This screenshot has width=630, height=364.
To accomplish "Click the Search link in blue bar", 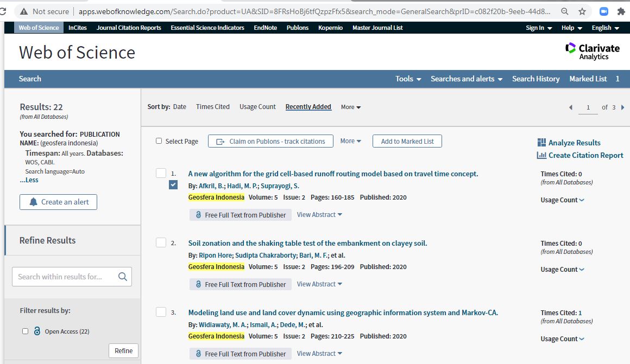I will (30, 79).
